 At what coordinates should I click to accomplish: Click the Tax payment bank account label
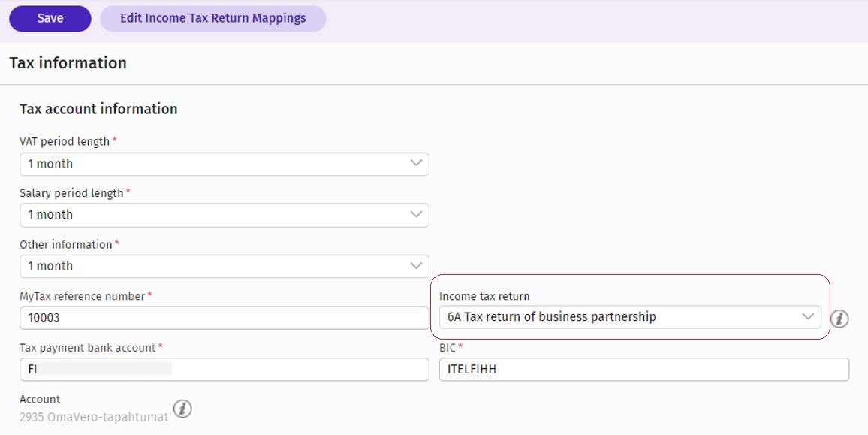pyautogui.click(x=87, y=347)
